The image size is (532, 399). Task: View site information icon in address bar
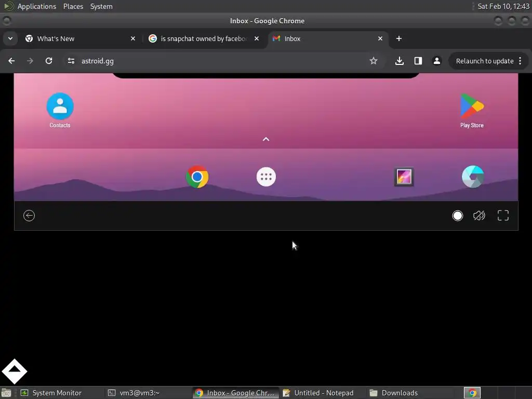(71, 61)
